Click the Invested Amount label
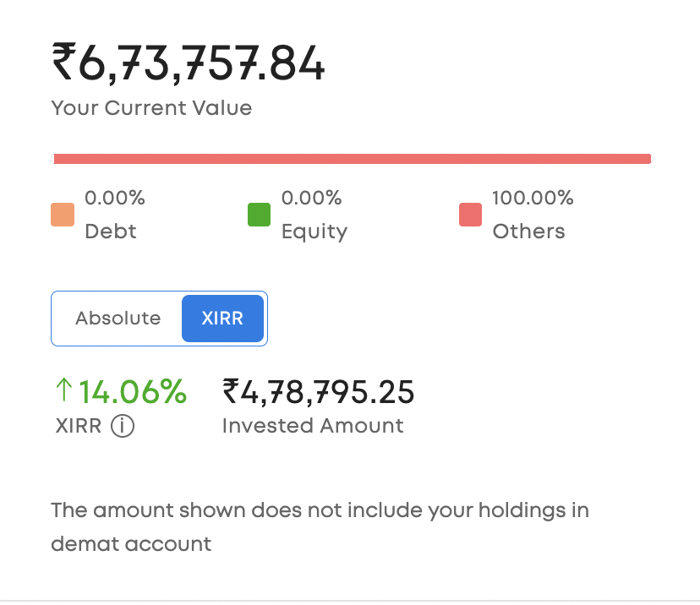The image size is (700, 605). 313,426
